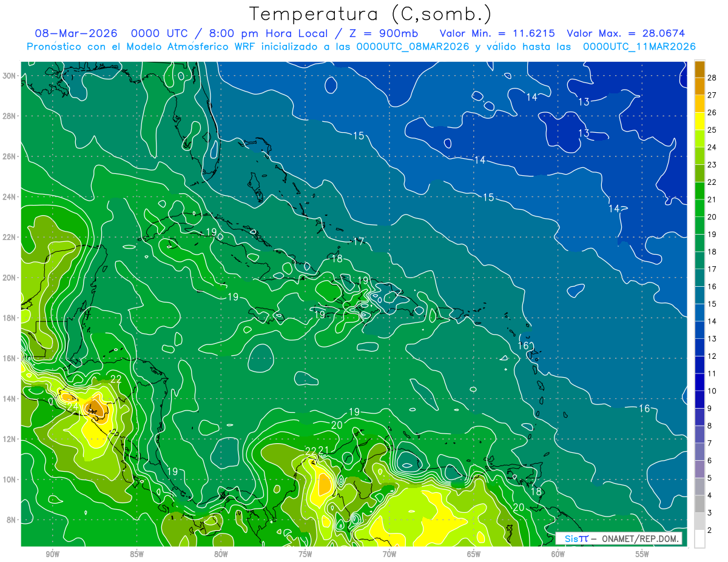Click the "26N" latitude label
Viewport: 728px width, 562px height.
(x=10, y=156)
